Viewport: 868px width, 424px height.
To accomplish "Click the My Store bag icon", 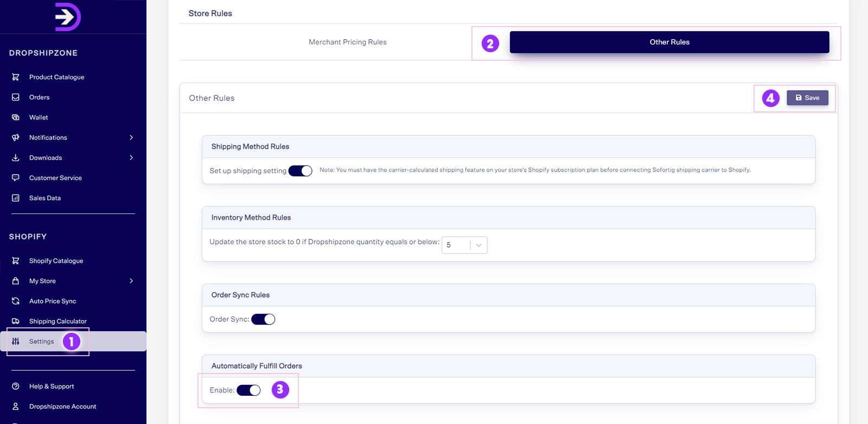I will [x=16, y=281].
